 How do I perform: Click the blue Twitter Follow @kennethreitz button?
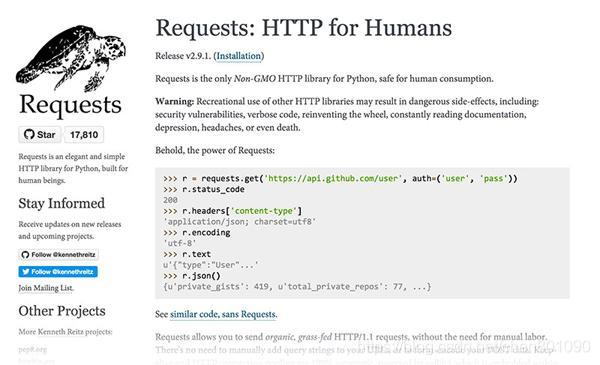(x=58, y=272)
